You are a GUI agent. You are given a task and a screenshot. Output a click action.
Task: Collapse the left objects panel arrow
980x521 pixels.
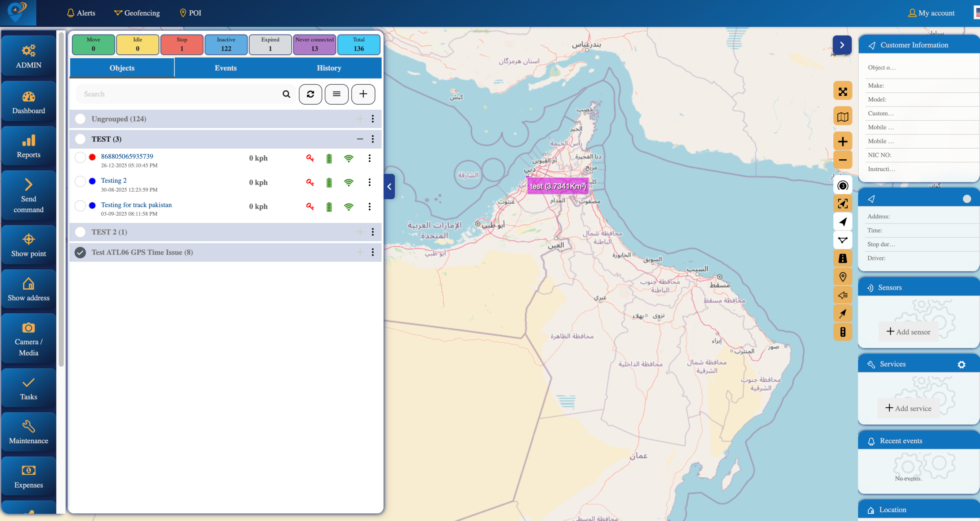click(x=389, y=187)
